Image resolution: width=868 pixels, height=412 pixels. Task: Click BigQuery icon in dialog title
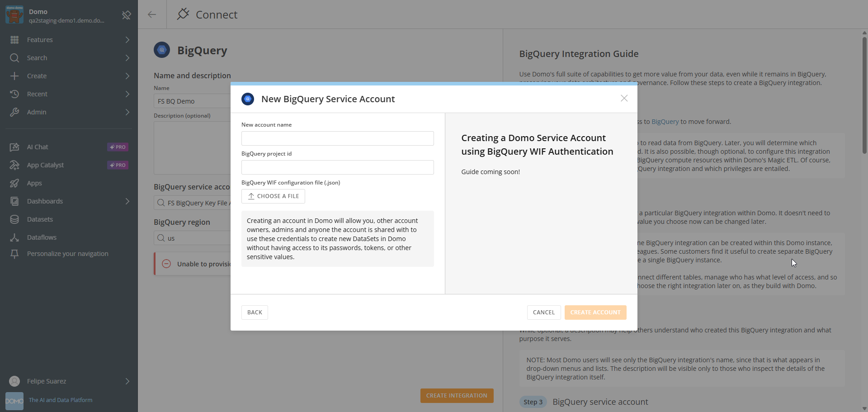pyautogui.click(x=248, y=99)
